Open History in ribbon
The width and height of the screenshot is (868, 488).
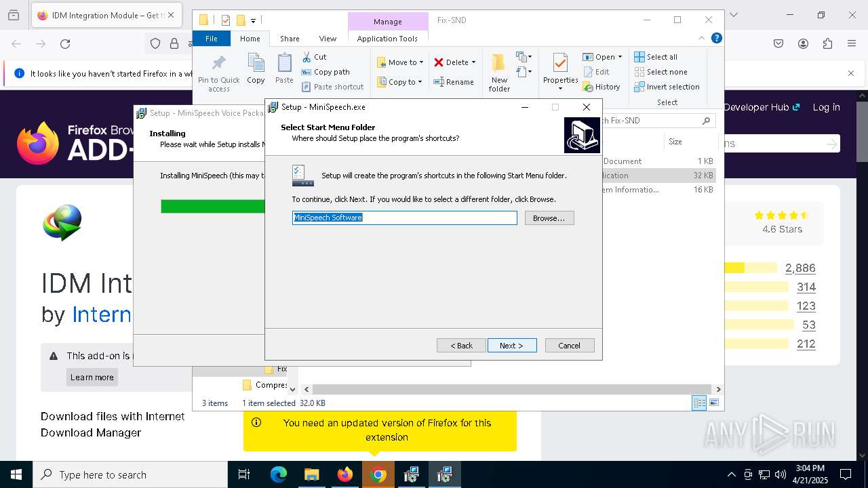601,87
